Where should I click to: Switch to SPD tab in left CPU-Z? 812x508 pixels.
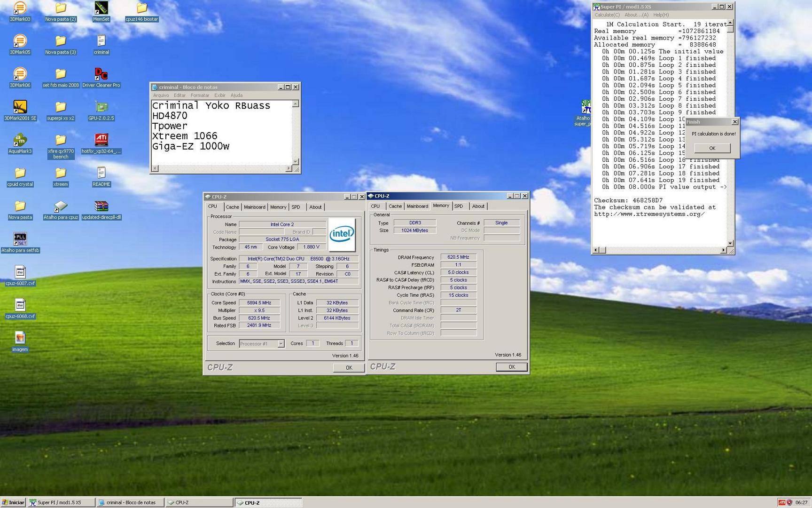coord(296,207)
